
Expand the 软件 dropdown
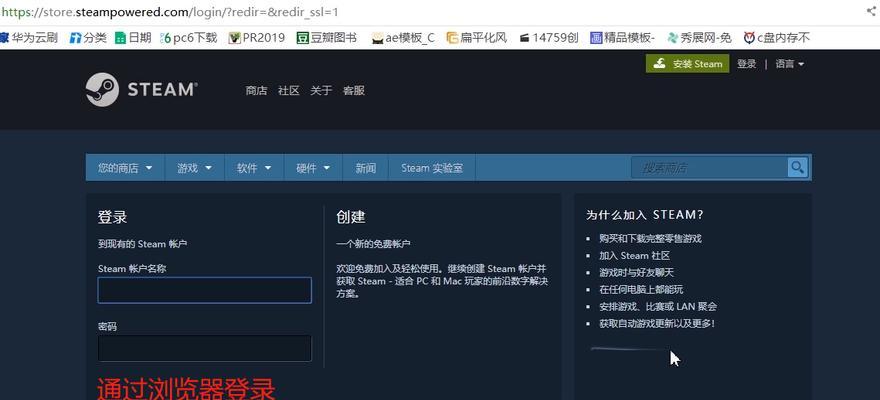click(x=254, y=168)
